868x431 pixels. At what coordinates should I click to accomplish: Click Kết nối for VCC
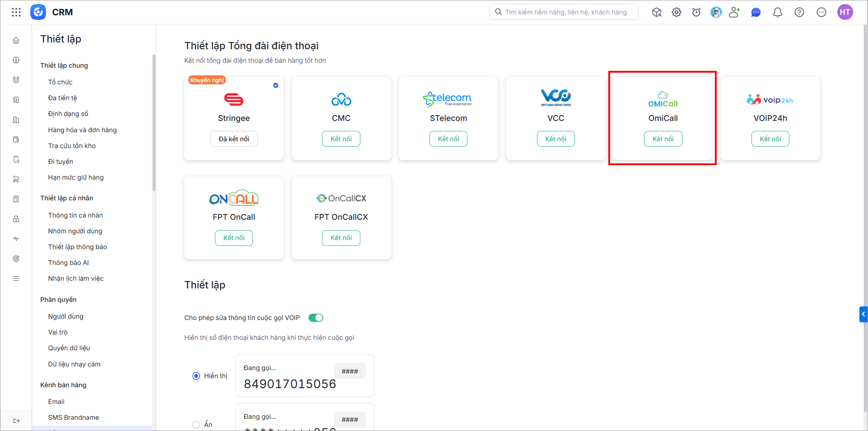coord(556,139)
